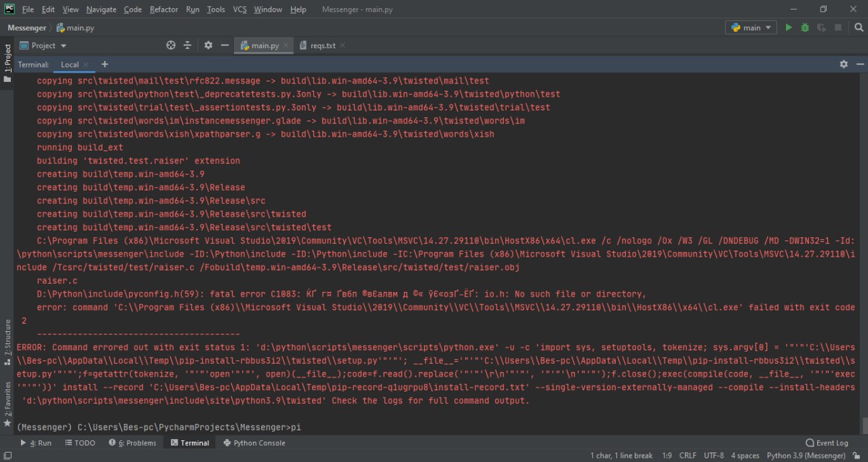This screenshot has height=462, width=868.
Task: Open the File menu
Action: (28, 9)
